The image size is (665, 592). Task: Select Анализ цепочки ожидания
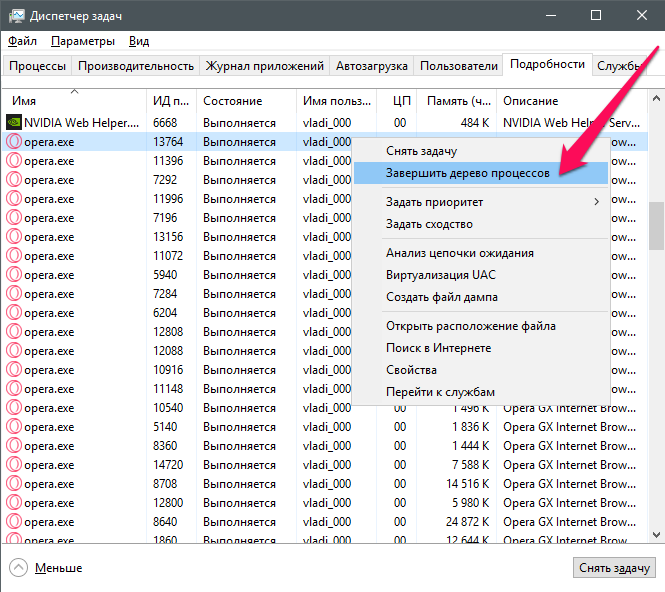[x=481, y=253]
